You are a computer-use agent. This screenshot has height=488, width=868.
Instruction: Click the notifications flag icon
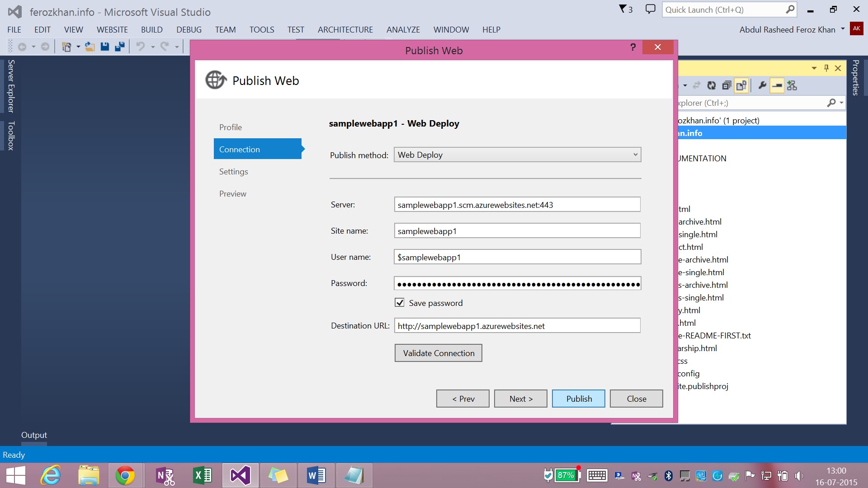(626, 9)
